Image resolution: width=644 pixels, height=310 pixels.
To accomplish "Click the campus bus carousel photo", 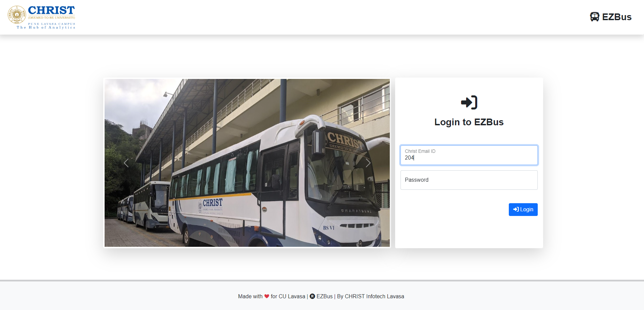I will [x=247, y=163].
